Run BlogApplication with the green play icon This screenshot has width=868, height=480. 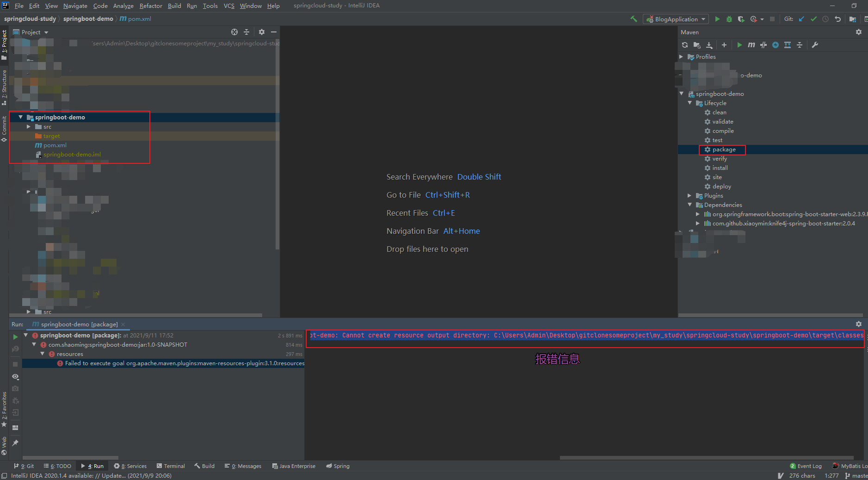717,19
